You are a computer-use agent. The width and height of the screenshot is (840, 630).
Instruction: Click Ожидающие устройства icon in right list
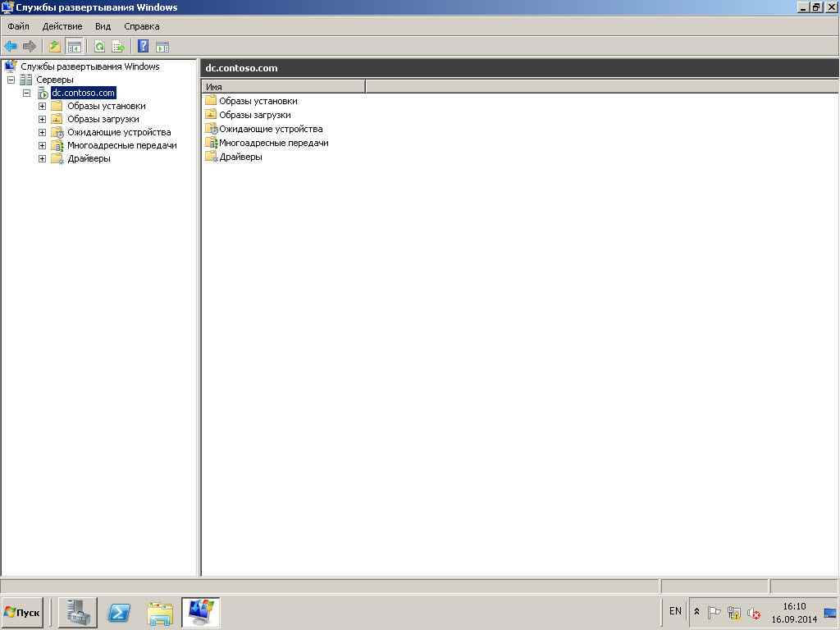coord(211,129)
